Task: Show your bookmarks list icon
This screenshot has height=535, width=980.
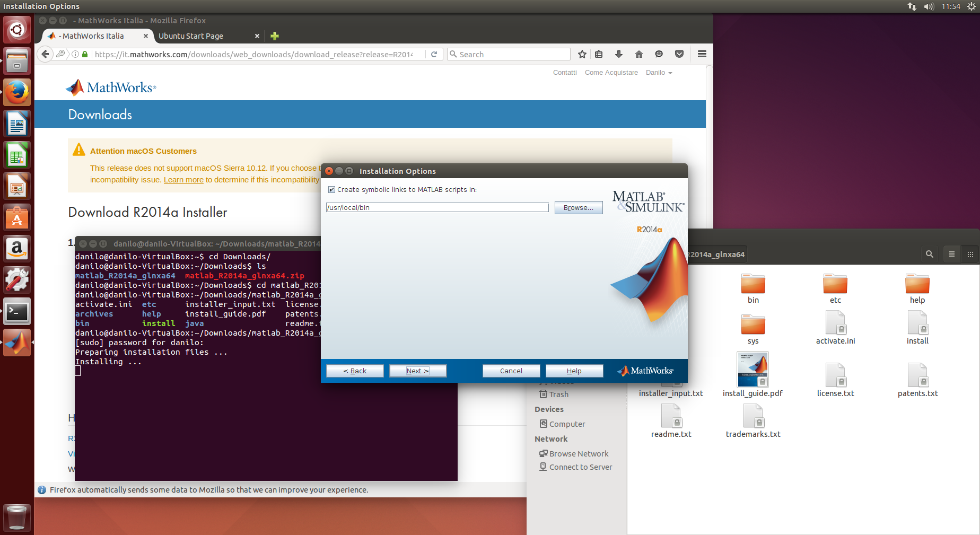Action: tap(599, 54)
